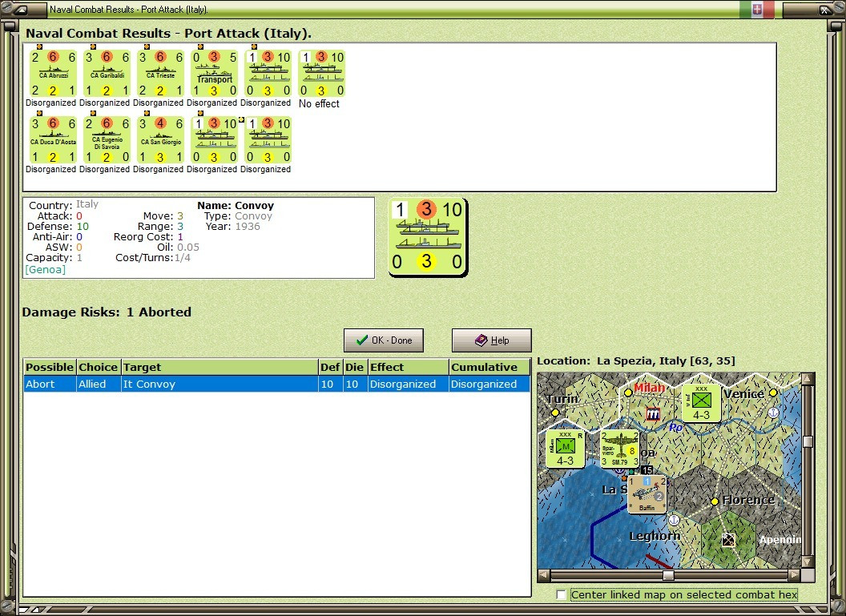
Task: Choose the convoy counter marked No effect
Action: click(x=321, y=74)
